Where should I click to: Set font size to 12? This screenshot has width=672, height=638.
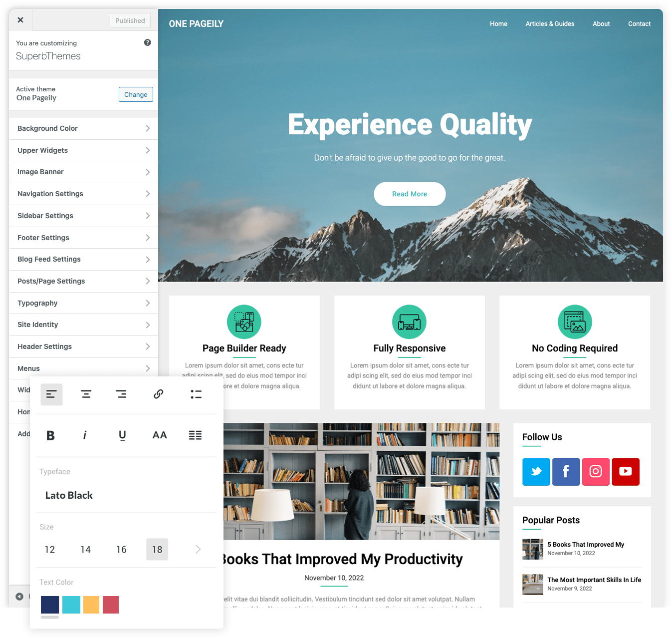click(x=50, y=550)
